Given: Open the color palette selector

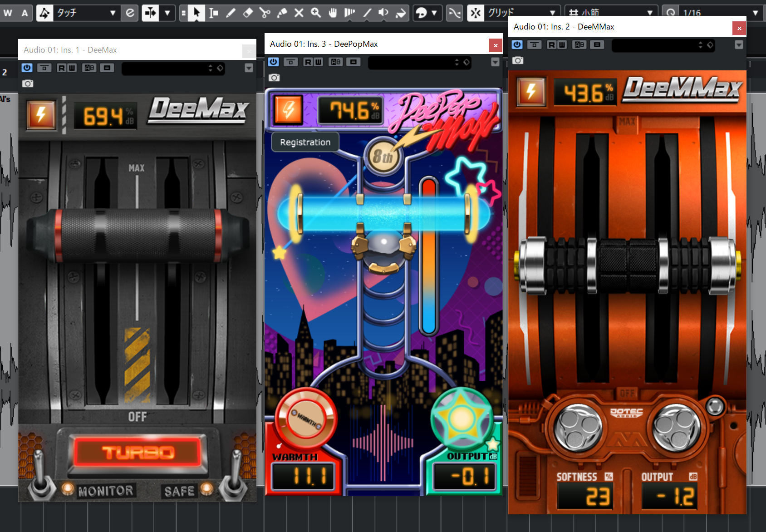Looking at the screenshot, I should point(427,13).
